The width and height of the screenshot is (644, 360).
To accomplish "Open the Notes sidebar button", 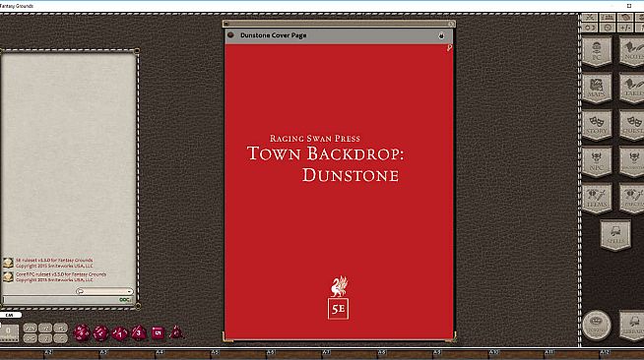I will point(632,51).
